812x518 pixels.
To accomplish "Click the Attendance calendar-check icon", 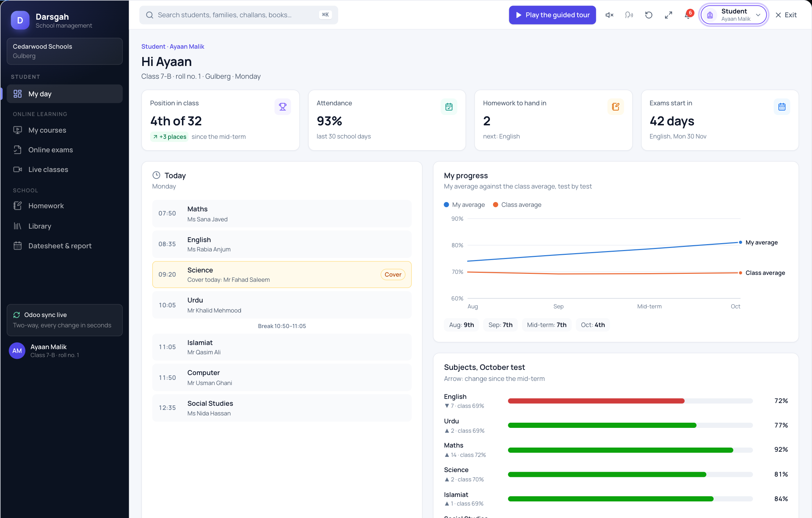I will [449, 107].
